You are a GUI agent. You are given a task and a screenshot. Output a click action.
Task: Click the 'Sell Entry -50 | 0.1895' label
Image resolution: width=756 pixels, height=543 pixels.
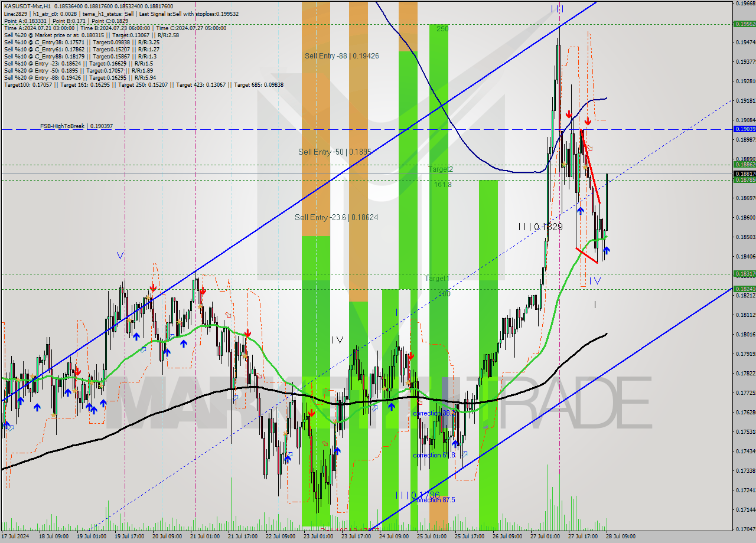(335, 152)
